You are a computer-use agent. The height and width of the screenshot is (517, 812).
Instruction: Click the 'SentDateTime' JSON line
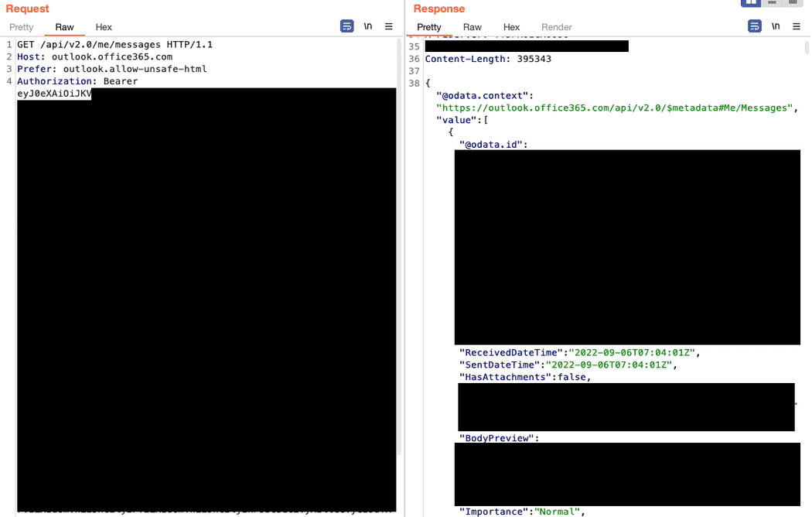[x=568, y=365]
